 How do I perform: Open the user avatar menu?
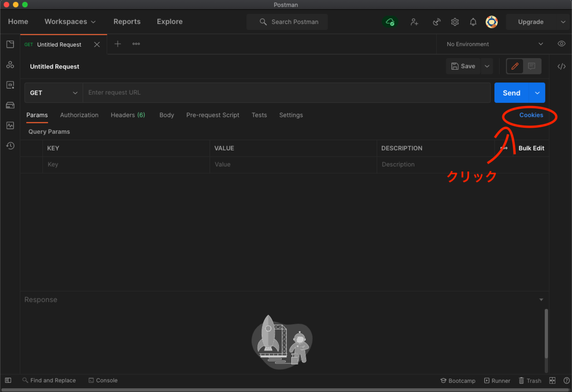tap(491, 22)
